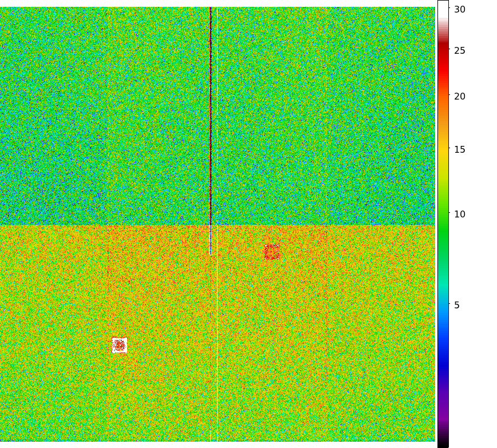This screenshot has width=497, height=448.
Task: Click the colorbar tick label 30
Action: click(460, 10)
